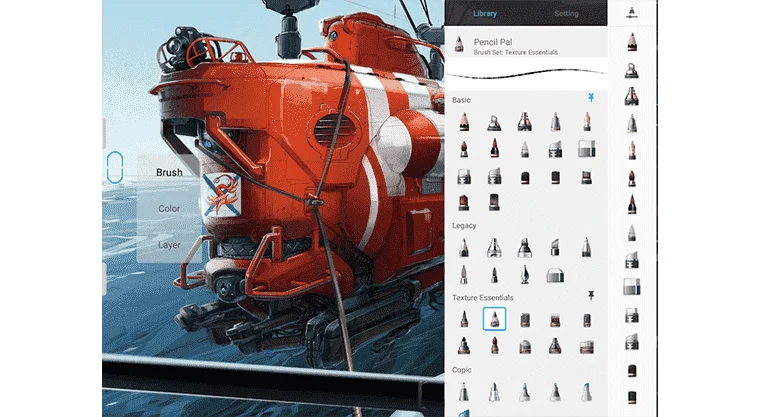Select third brush in Texture Essentials' first row

(524, 320)
